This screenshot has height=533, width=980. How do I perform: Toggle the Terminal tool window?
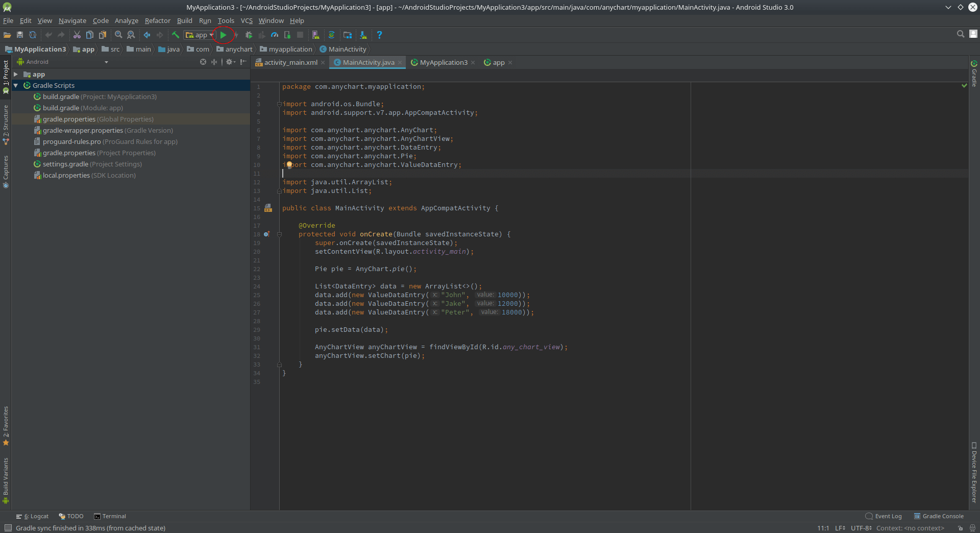110,516
